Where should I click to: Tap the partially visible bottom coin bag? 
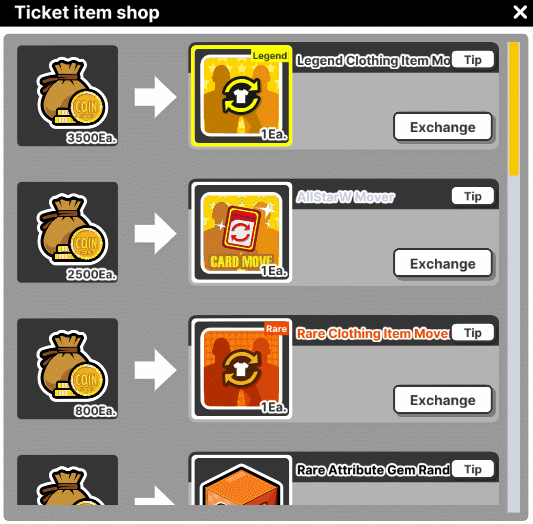tap(68, 480)
